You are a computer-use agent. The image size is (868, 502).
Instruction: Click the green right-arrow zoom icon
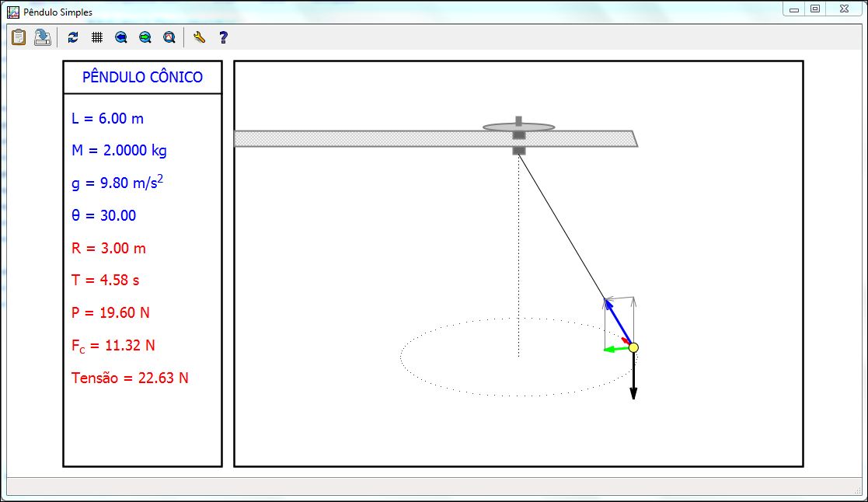pos(145,37)
